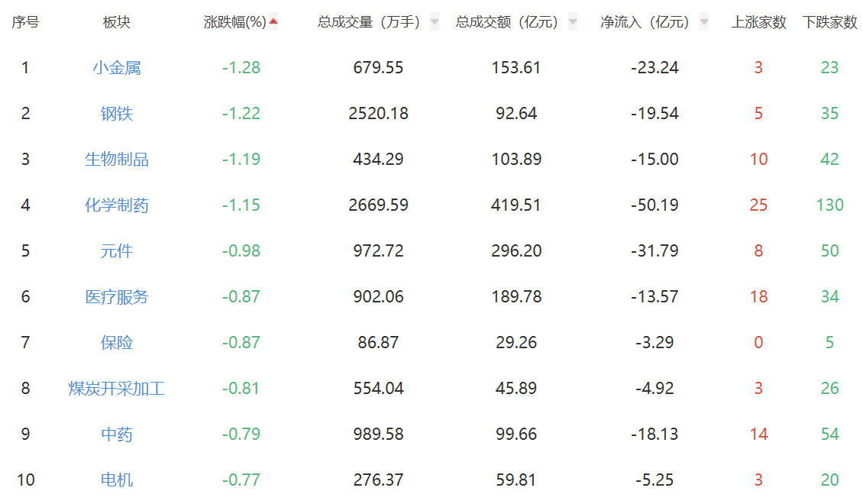This screenshot has height=504, width=863.
Task: Sort by 涨跌幅(%) column header
Action: tap(235, 22)
